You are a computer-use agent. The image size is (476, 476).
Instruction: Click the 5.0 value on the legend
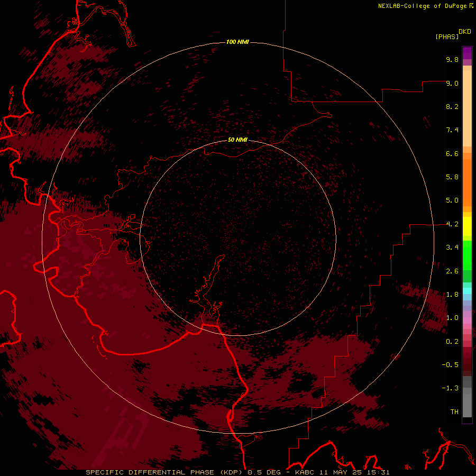pos(452,200)
